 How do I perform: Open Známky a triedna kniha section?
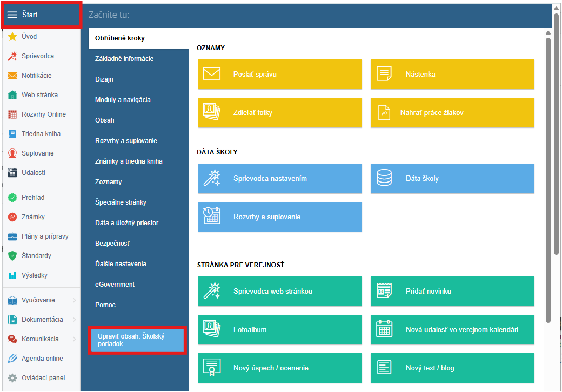pyautogui.click(x=138, y=161)
